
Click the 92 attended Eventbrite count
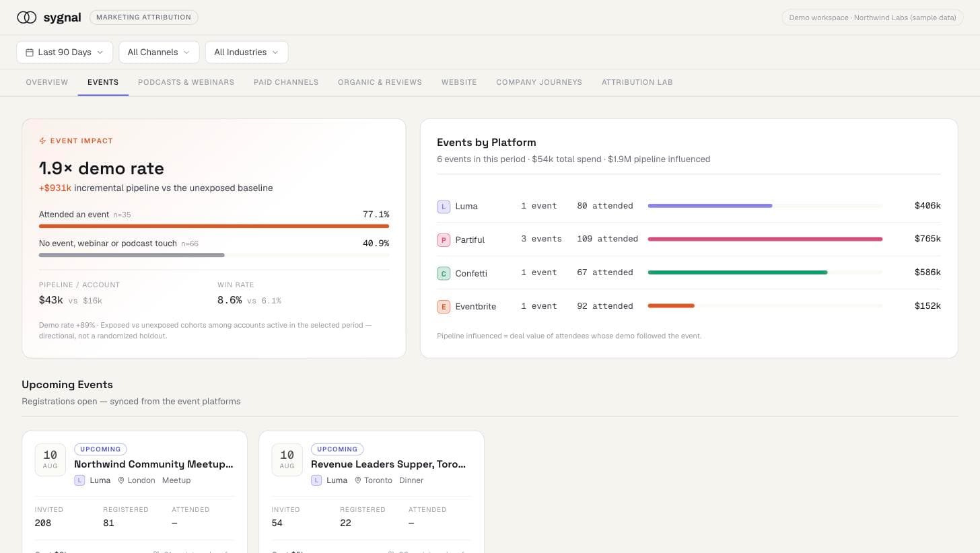(x=605, y=306)
